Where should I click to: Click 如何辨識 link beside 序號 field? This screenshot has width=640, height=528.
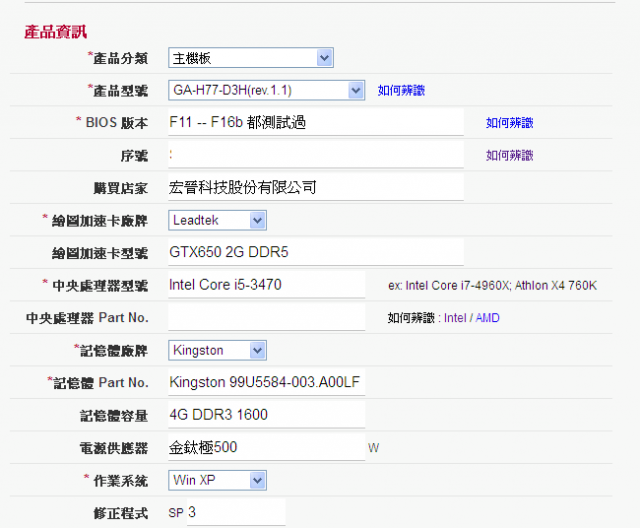(x=509, y=155)
